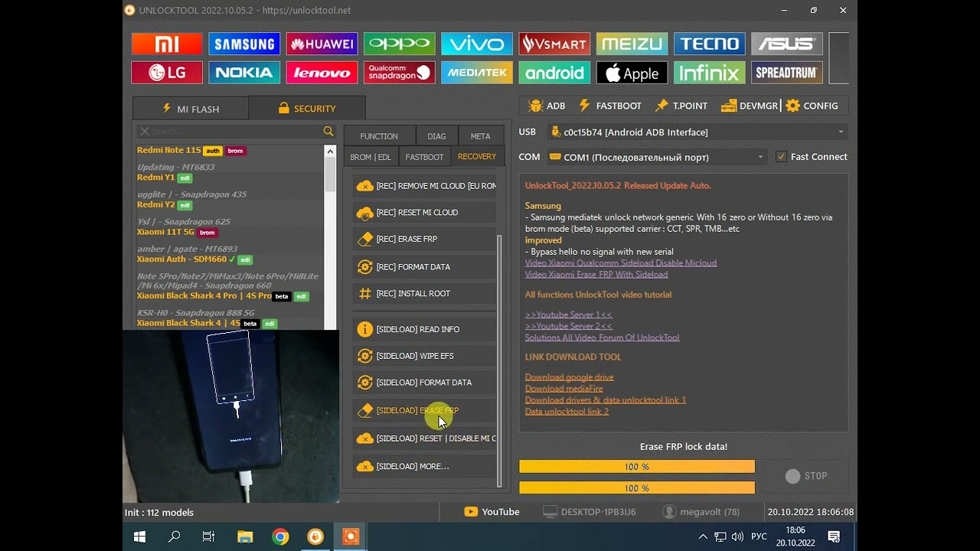Select the MediaTek brand logo
Viewport: 980px width, 551px height.
click(x=477, y=73)
